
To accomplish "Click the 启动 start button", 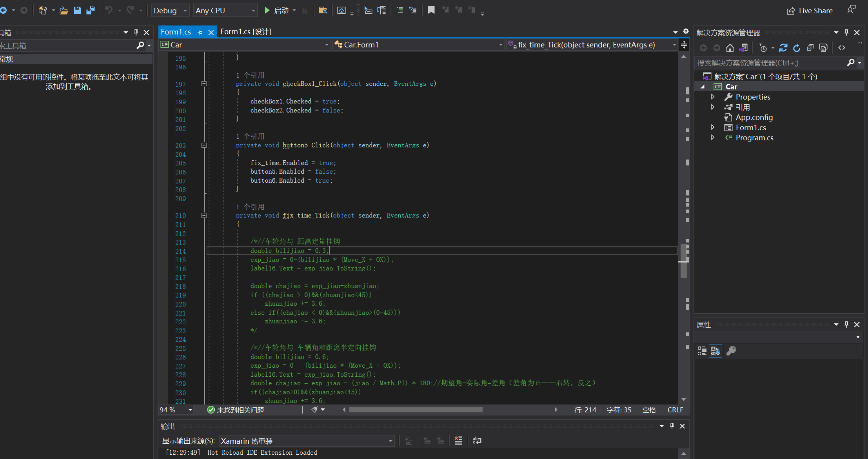I will (277, 11).
